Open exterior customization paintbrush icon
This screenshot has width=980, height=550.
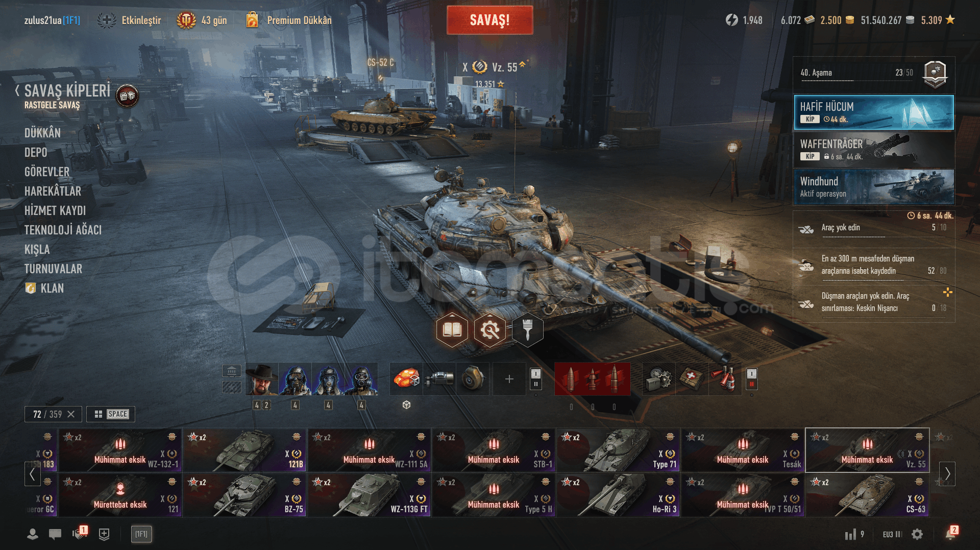[x=527, y=330]
